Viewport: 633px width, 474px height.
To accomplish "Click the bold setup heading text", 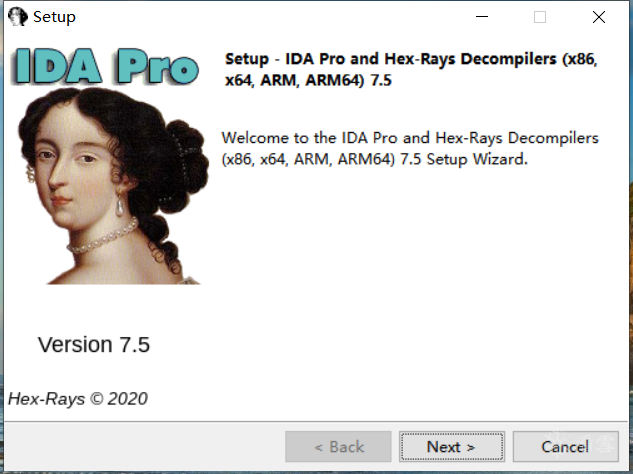I will [x=411, y=69].
